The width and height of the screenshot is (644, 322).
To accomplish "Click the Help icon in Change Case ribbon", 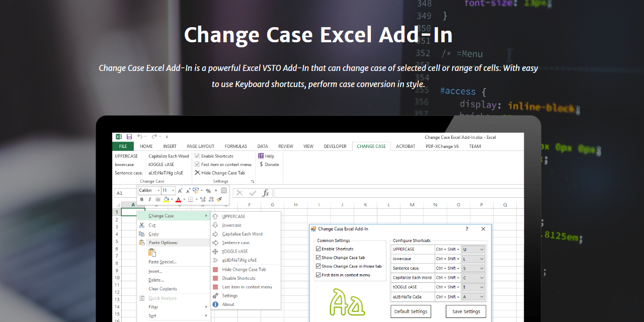I will point(261,156).
